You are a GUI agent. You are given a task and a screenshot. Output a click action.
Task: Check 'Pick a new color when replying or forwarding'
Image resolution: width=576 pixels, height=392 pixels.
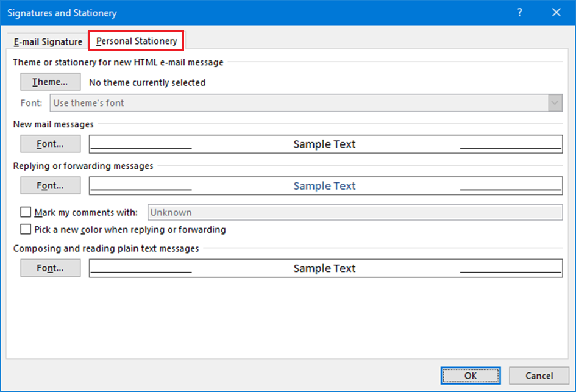[x=26, y=230]
